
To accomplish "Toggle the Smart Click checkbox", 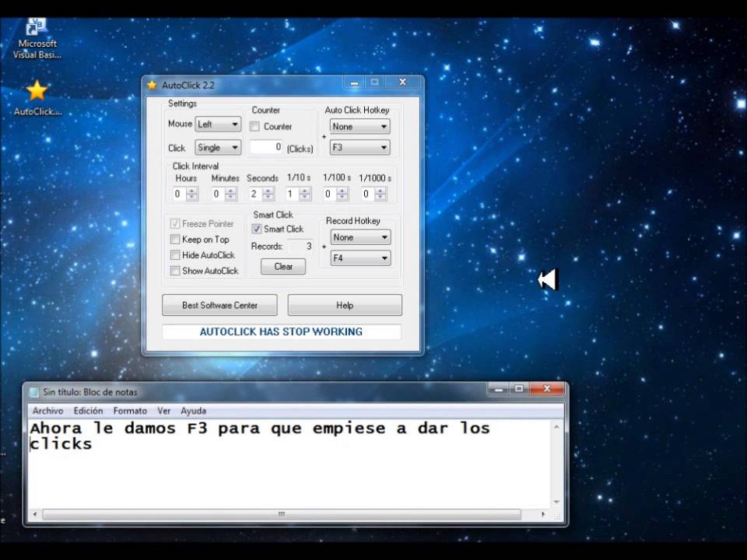I will pos(257,229).
